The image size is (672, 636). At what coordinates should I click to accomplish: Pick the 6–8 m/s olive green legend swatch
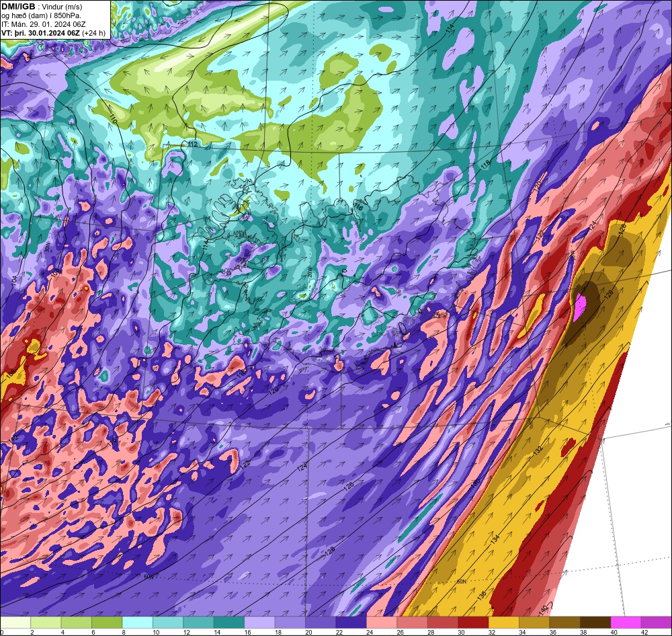tap(107, 623)
